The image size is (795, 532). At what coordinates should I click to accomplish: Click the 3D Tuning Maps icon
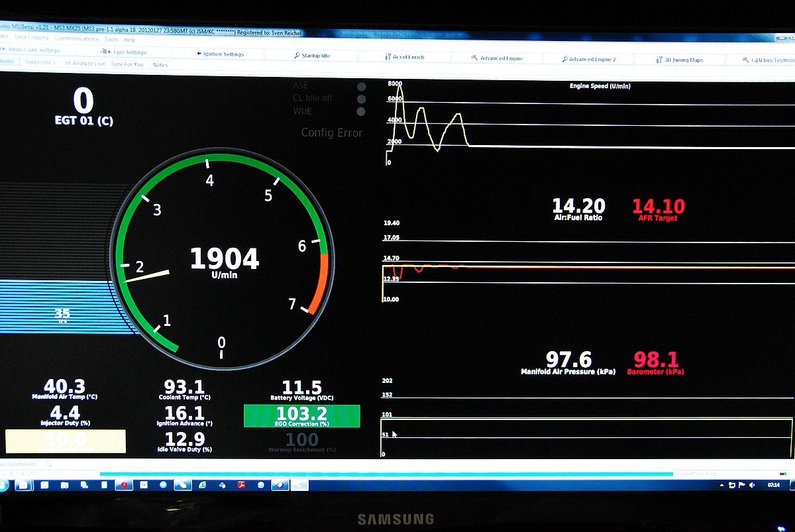coord(659,60)
